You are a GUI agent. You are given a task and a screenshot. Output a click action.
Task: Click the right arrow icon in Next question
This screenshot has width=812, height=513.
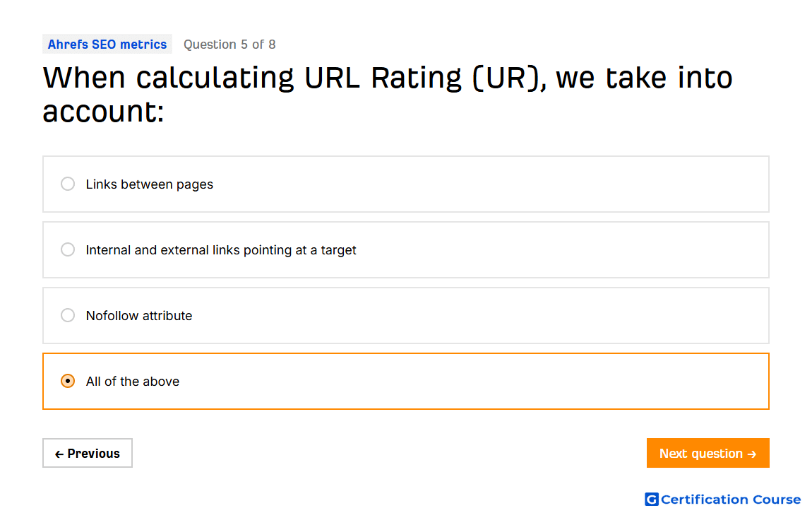pos(752,454)
